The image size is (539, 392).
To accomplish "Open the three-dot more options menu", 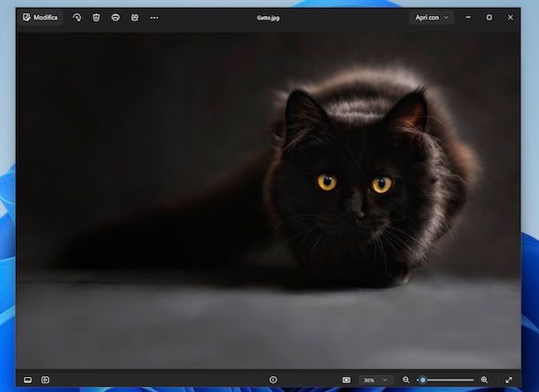I will tap(155, 18).
